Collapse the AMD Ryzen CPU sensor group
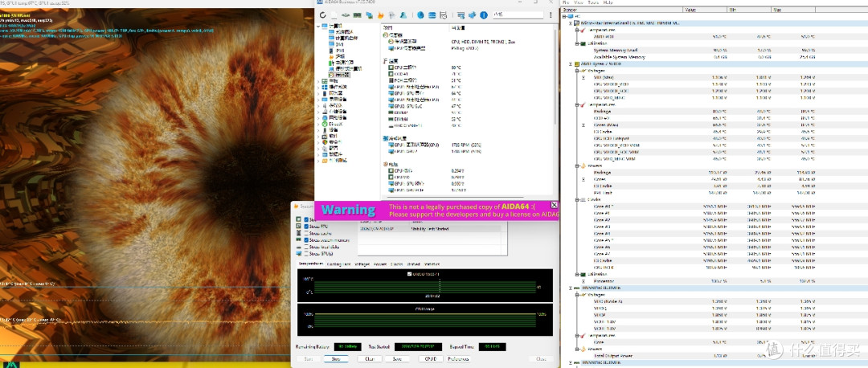 570,64
